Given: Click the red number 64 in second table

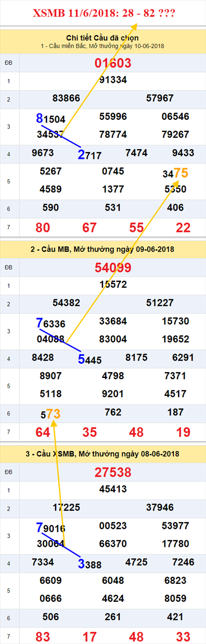Looking at the screenshot, I should [42, 432].
